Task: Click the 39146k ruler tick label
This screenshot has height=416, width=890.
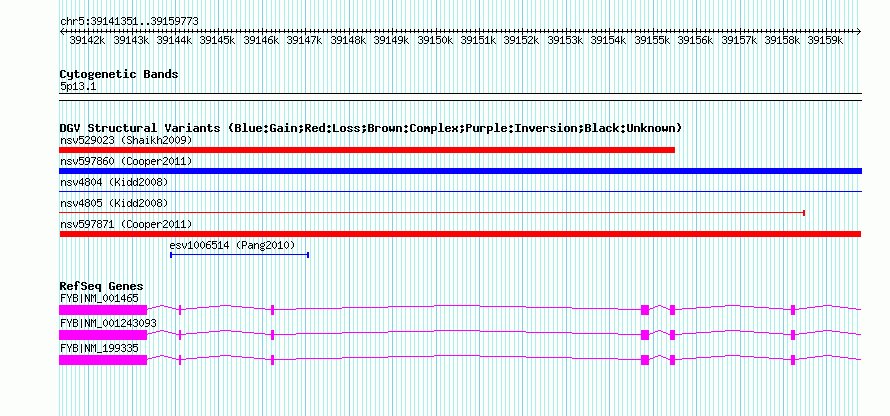Action: (x=261, y=40)
